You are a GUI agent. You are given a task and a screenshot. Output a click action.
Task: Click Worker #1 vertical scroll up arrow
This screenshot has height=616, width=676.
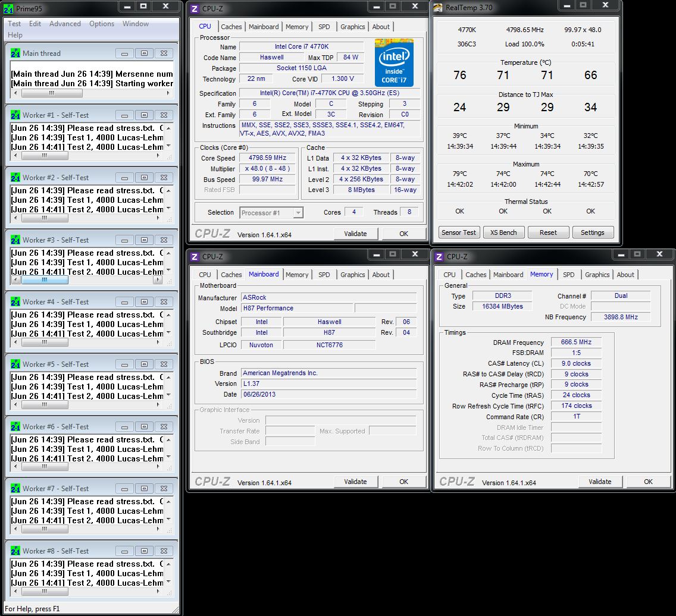point(168,128)
